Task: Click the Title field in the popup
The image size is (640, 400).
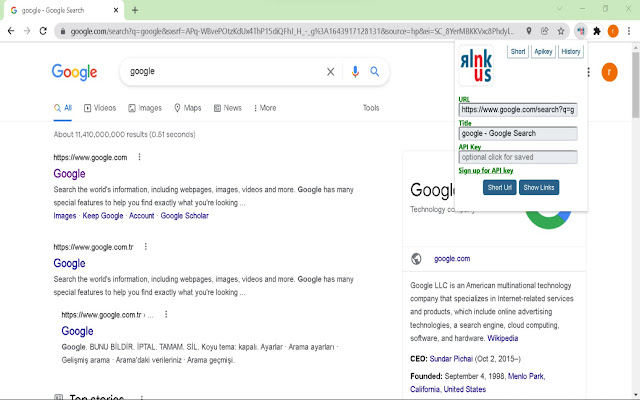Action: click(518, 133)
